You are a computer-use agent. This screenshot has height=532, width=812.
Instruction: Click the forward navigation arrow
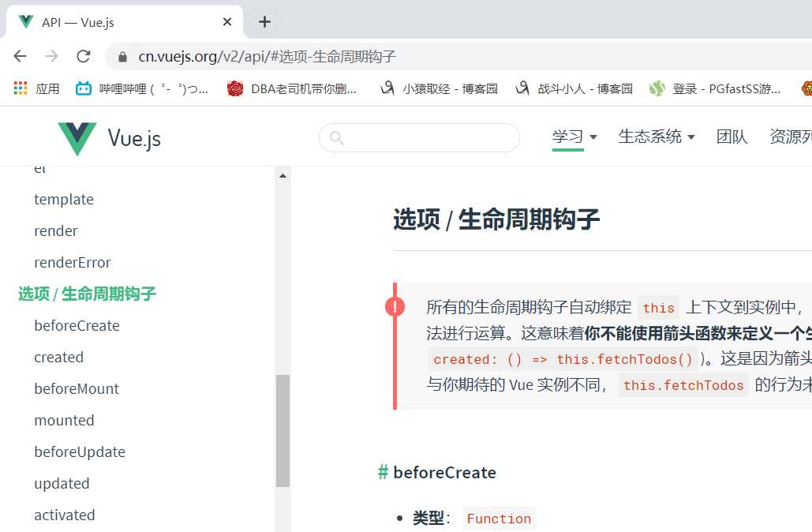point(52,56)
